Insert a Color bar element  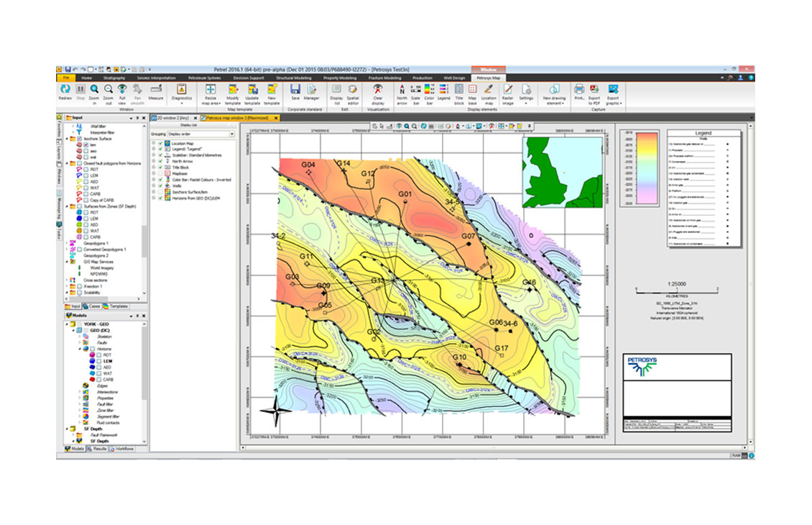click(429, 95)
